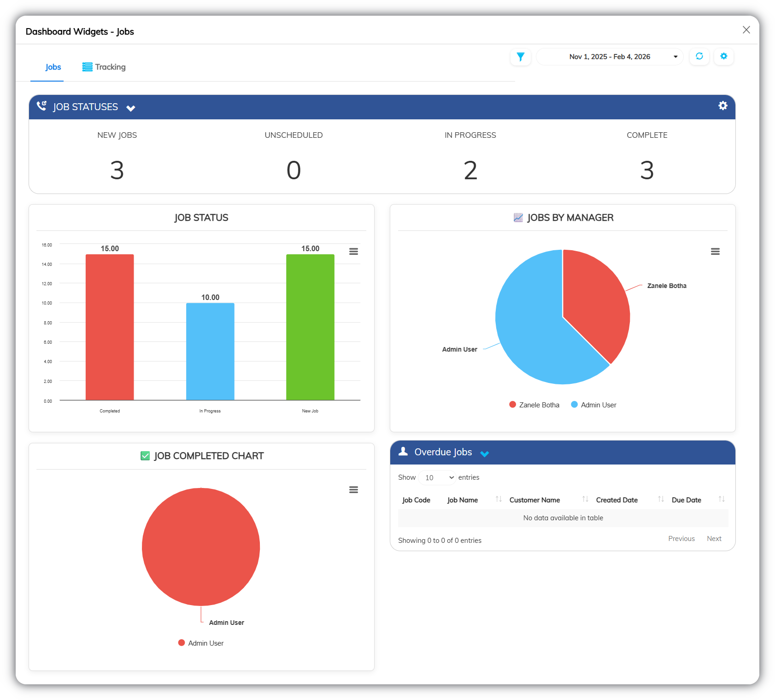Refresh the dashboard with the circular arrows icon
Viewport: 775px width, 700px height.
[699, 56]
